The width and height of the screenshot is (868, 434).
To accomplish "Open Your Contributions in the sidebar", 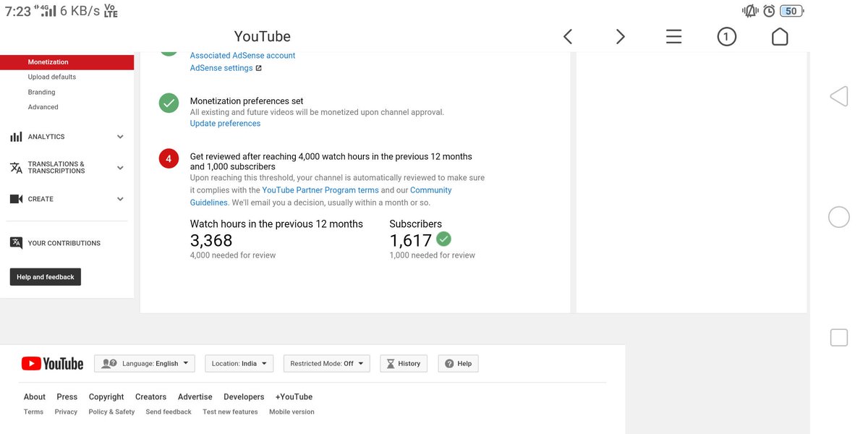I will [64, 243].
